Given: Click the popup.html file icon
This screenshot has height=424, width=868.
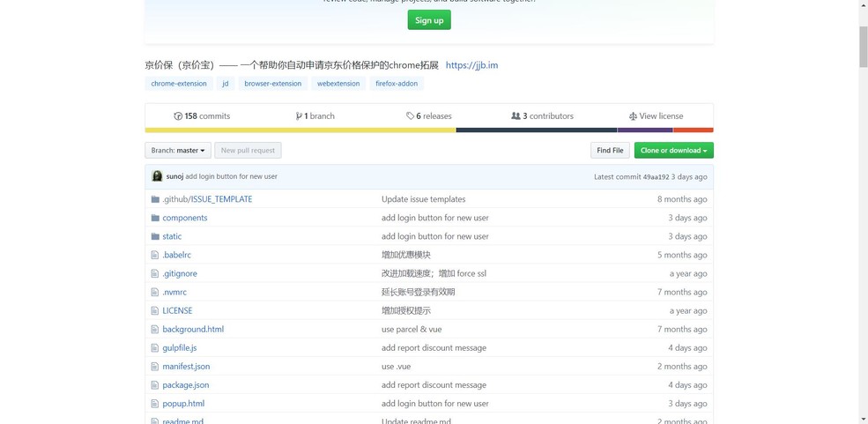Looking at the screenshot, I should 155,404.
